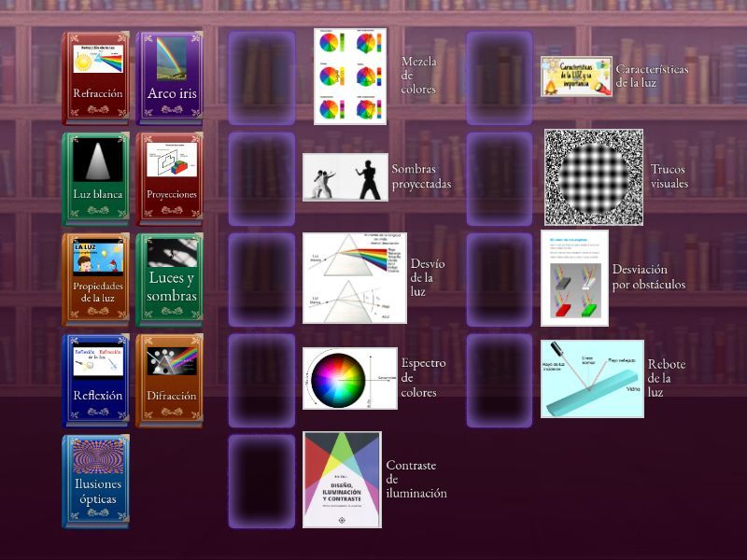Viewport: 747px width, 560px height.
Task: Select empty slot left of Contraste de iluminación image
Action: [261, 481]
